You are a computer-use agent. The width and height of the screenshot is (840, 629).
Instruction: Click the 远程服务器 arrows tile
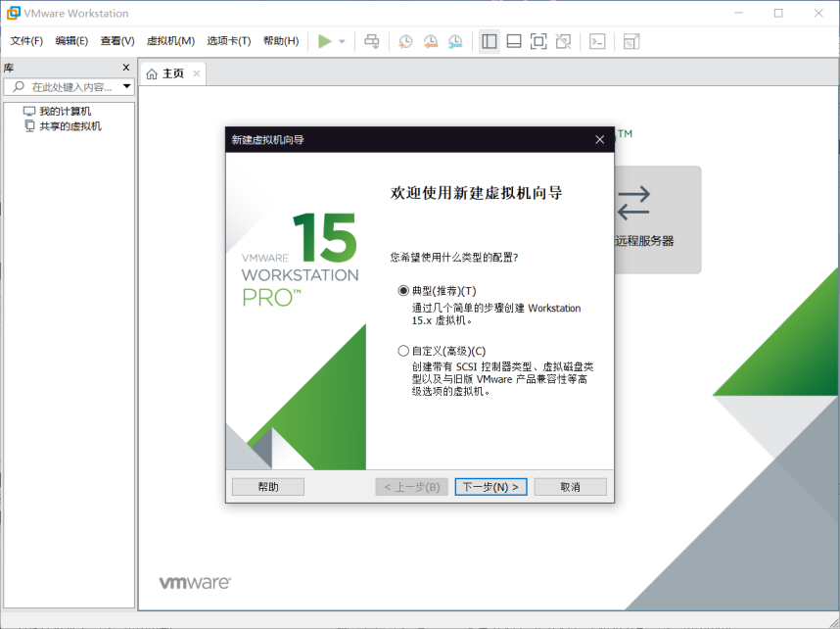[x=658, y=218]
